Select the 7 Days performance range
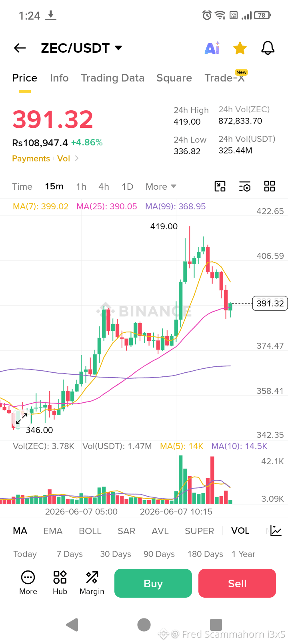 click(70, 554)
